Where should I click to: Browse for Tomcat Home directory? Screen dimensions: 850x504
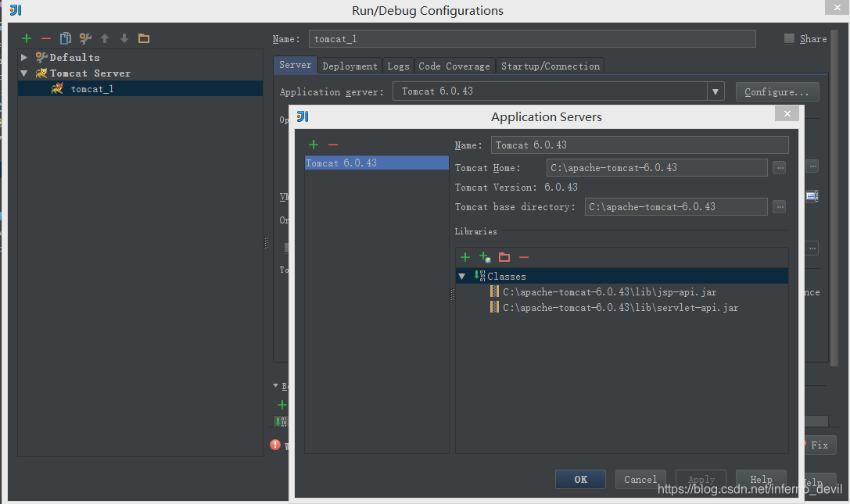(x=780, y=168)
